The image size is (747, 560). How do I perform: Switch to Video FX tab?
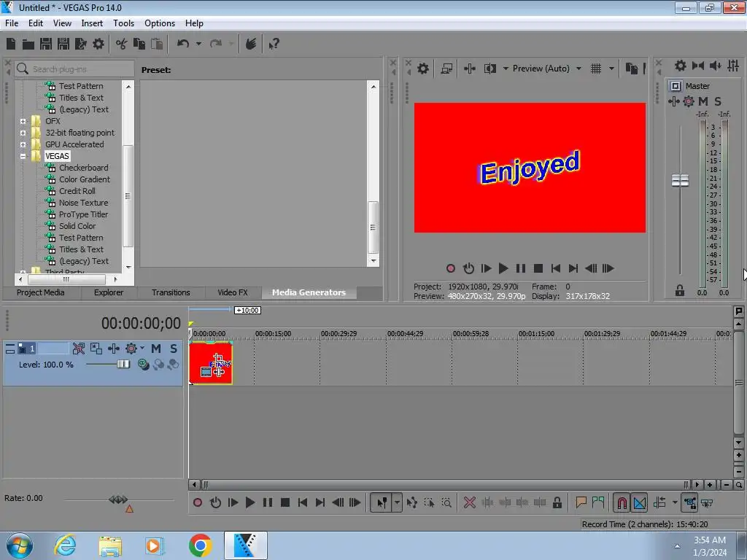pos(233,292)
